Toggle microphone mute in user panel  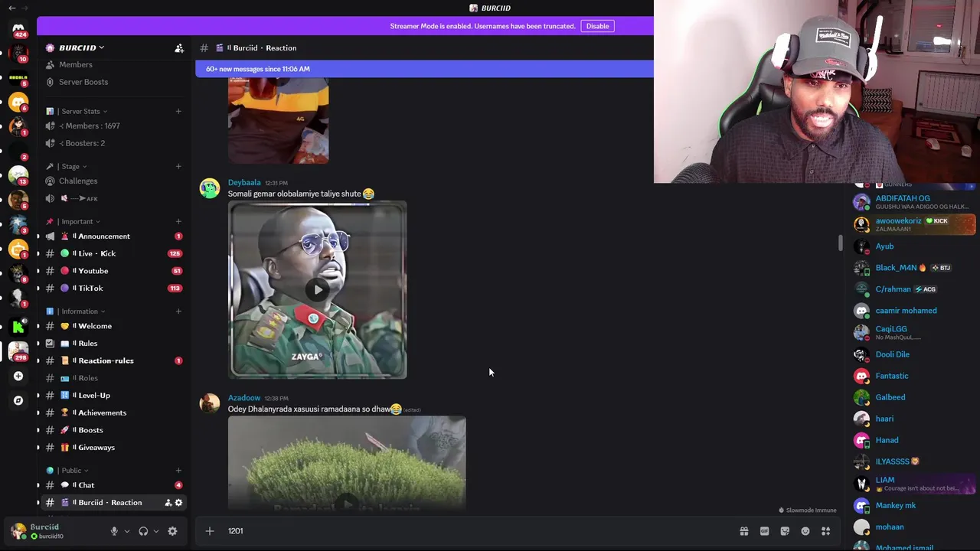pyautogui.click(x=114, y=531)
